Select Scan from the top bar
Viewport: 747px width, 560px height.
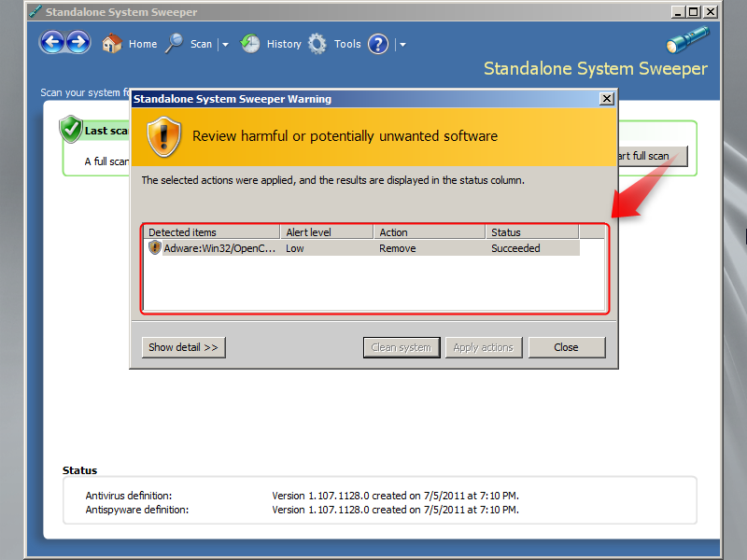click(x=201, y=43)
